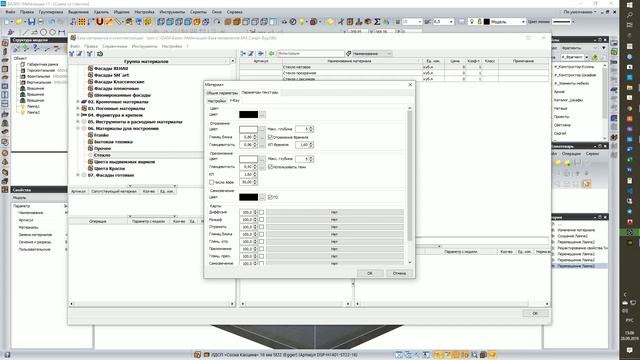
Task: Expand the 07. Фасады готовые tree node
Action: click(x=78, y=175)
